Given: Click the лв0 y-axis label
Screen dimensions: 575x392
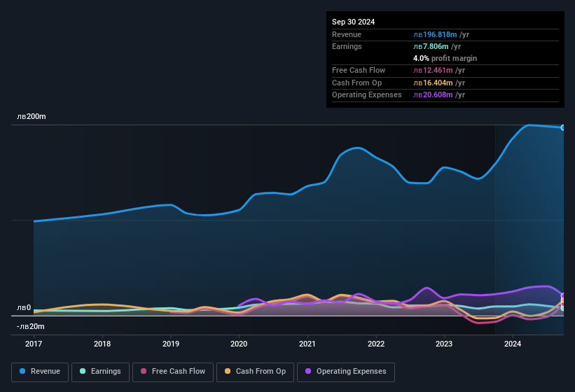Looking at the screenshot, I should coord(24,308).
